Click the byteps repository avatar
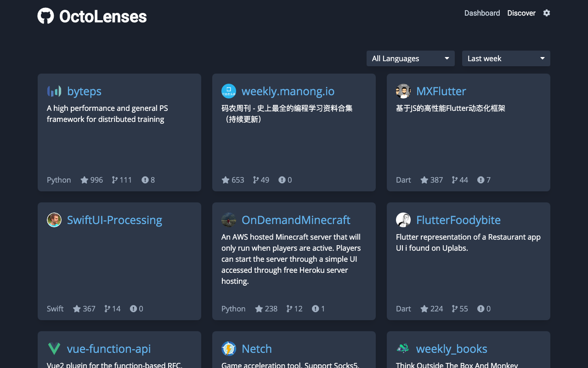Image resolution: width=588 pixels, height=368 pixels. pyautogui.click(x=54, y=91)
